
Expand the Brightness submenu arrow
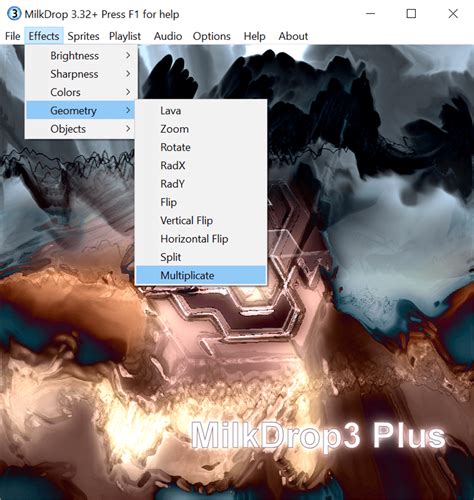128,55
